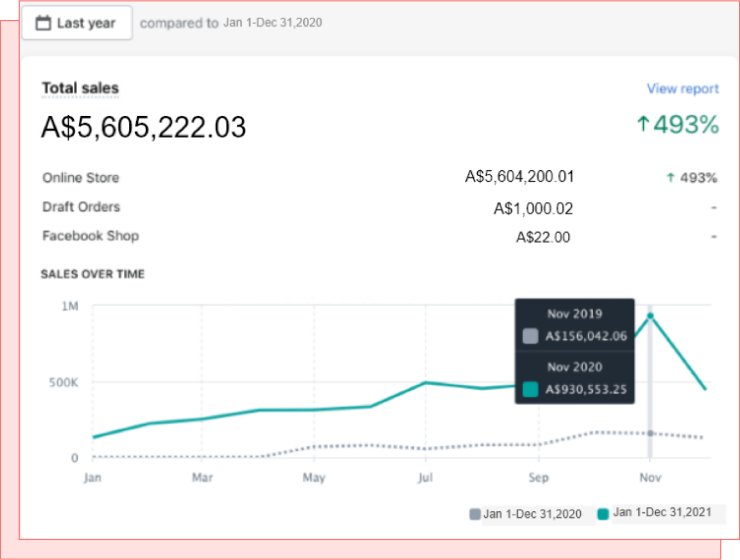This screenshot has width=740, height=560.
Task: Click the green up arrow beside the large 493%
Action: [644, 124]
